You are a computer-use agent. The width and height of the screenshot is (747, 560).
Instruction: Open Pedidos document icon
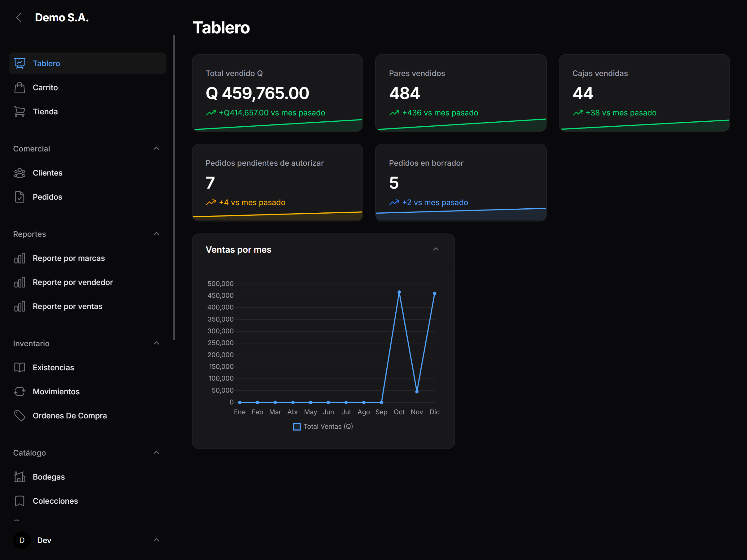pyautogui.click(x=20, y=197)
